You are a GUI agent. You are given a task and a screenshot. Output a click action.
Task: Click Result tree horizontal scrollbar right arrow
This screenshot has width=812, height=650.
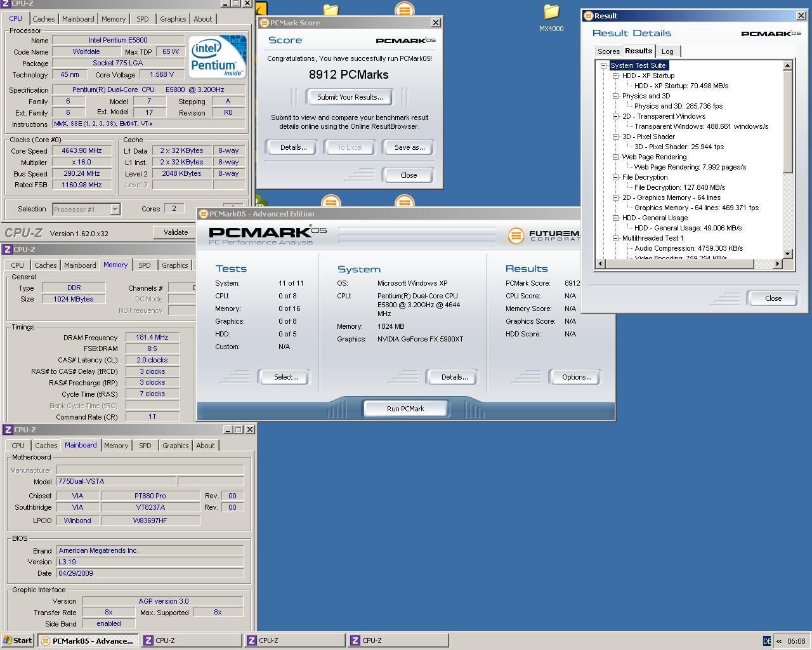click(777, 263)
